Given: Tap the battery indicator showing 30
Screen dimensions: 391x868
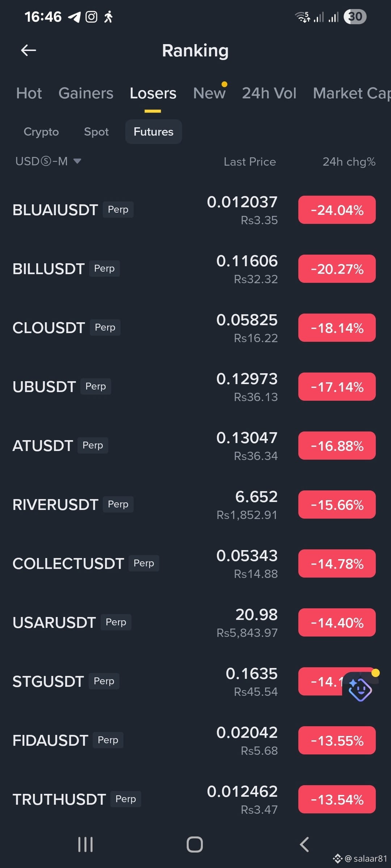Looking at the screenshot, I should (x=355, y=17).
